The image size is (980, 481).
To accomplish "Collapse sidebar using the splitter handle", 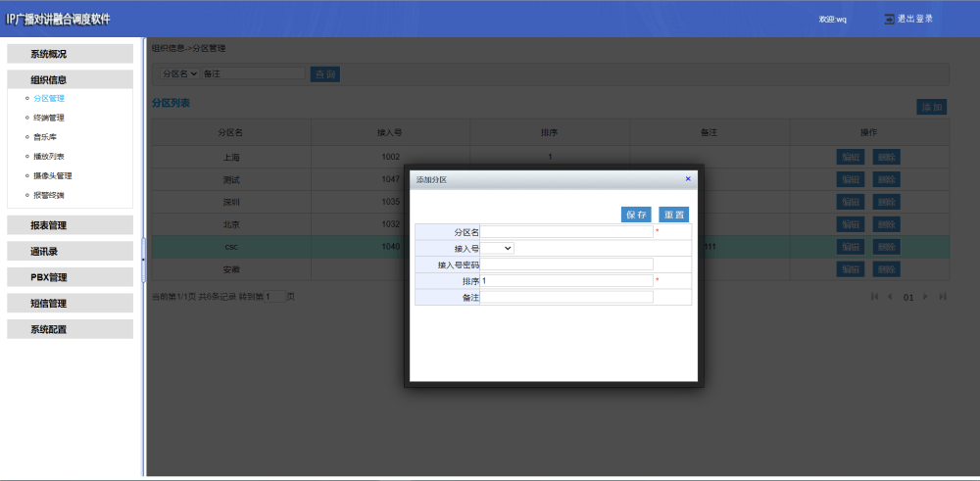I will point(144,260).
